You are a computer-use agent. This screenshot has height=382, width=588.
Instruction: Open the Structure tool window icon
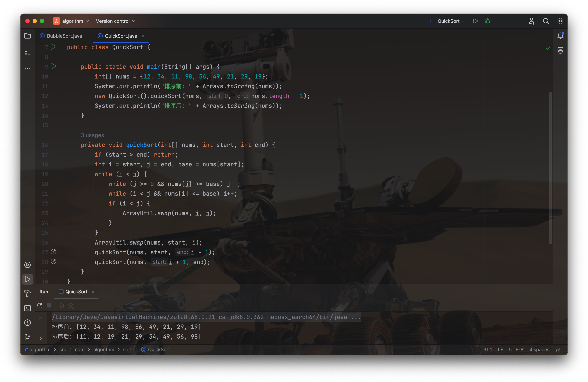27,55
